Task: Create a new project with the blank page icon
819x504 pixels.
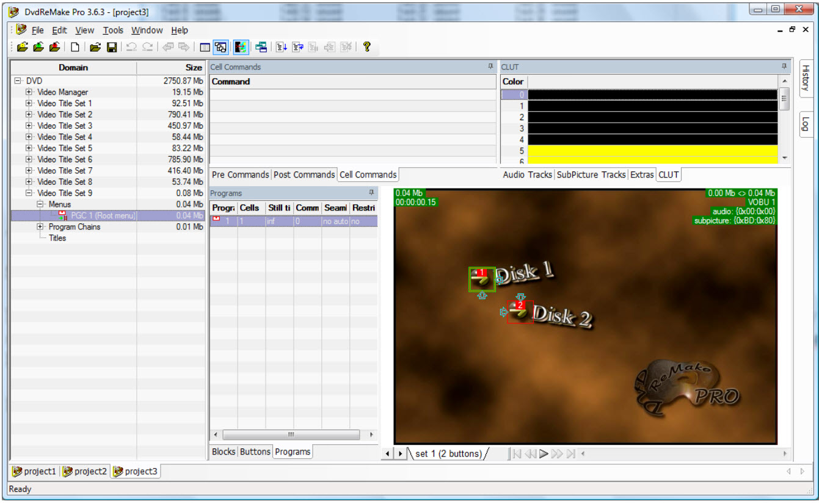Action: click(75, 47)
